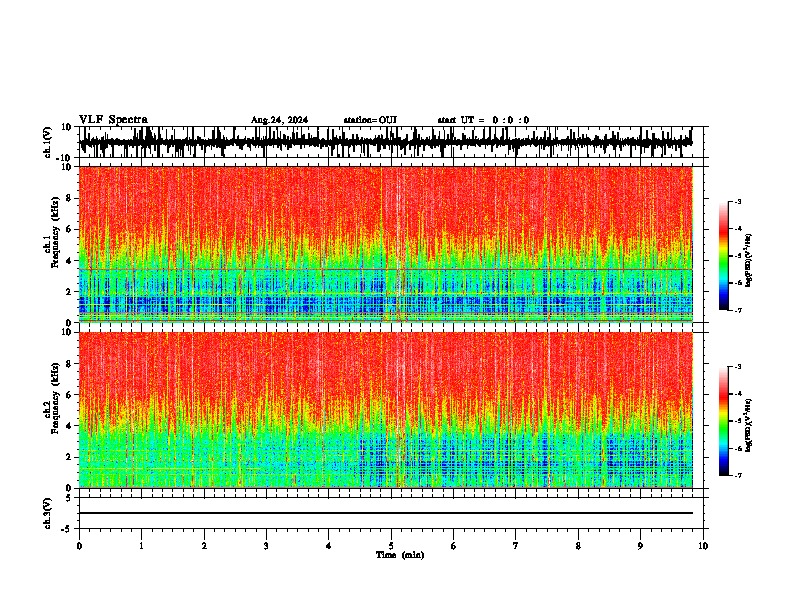
Task: Click the ch.1 color scale log(PSD) unit label
Action: click(x=749, y=261)
